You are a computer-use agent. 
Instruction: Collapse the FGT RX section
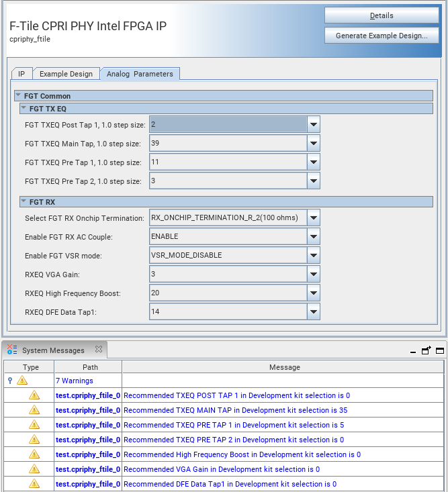(24, 201)
